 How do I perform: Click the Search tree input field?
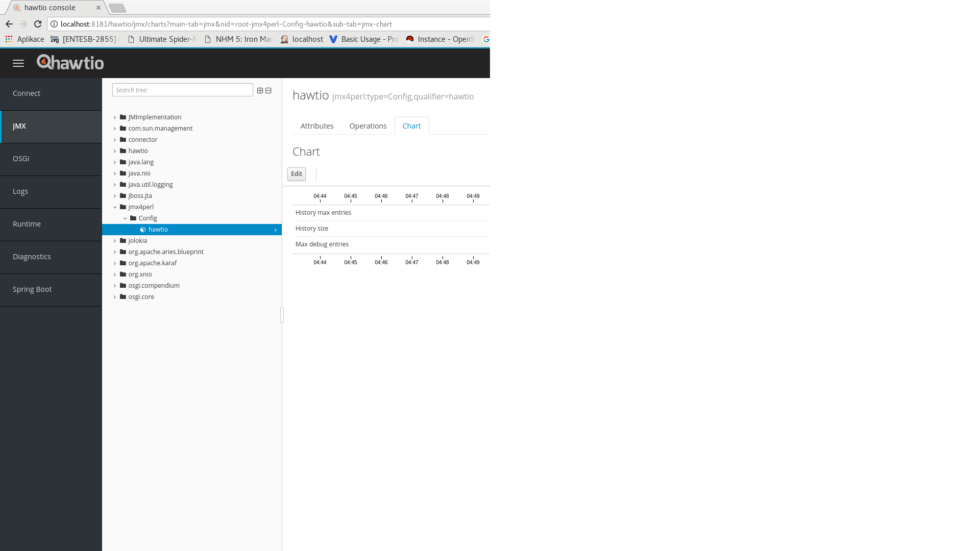(182, 90)
